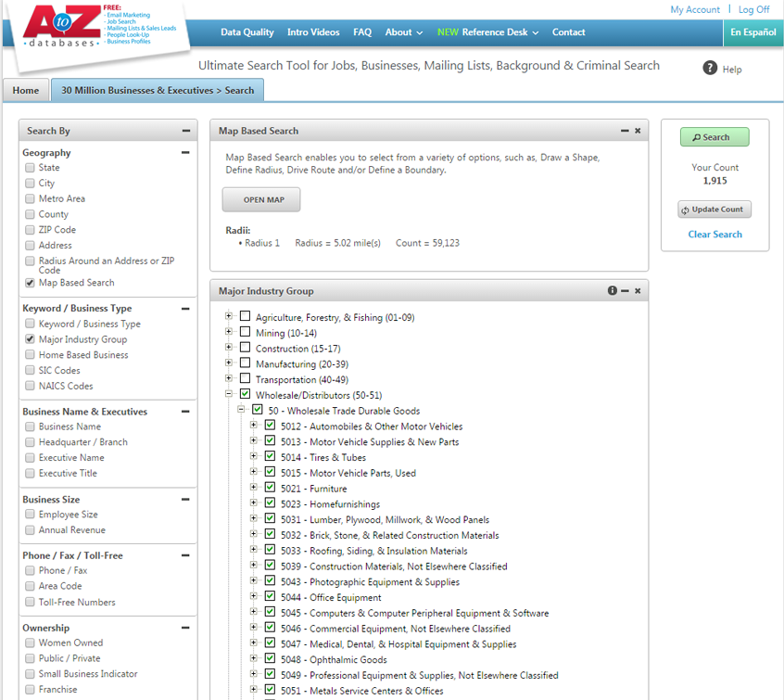Image resolution: width=784 pixels, height=700 pixels.
Task: Uncheck the Major Industry Group option
Action: coord(30,339)
